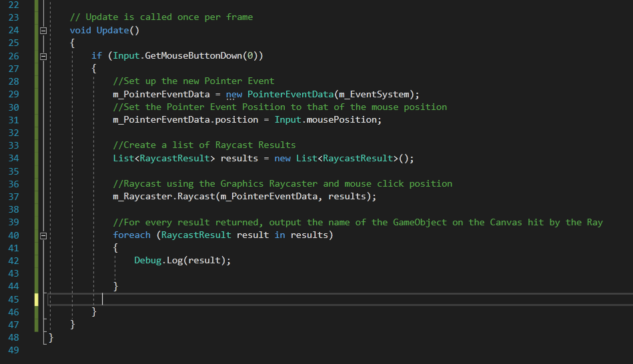
Task: Click 'm_Raycaster' on line 37
Action: [143, 197]
